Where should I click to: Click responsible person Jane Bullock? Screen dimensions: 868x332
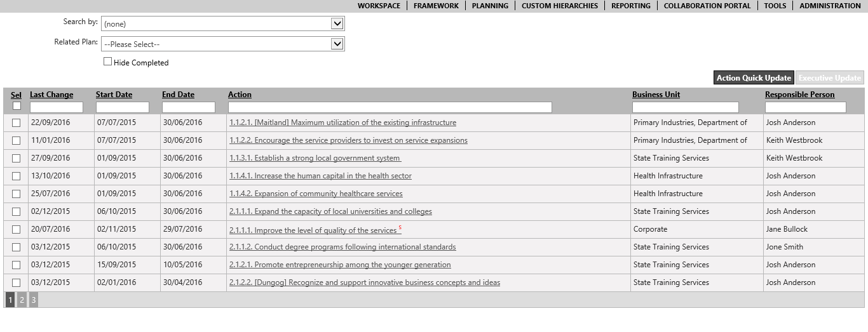787,229
